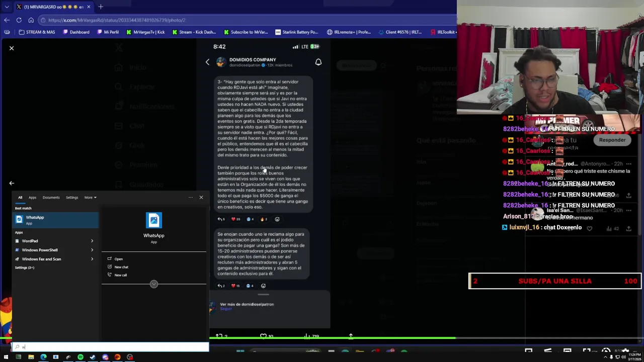
Task: Click Responder button in stream overlay
Action: click(612, 140)
